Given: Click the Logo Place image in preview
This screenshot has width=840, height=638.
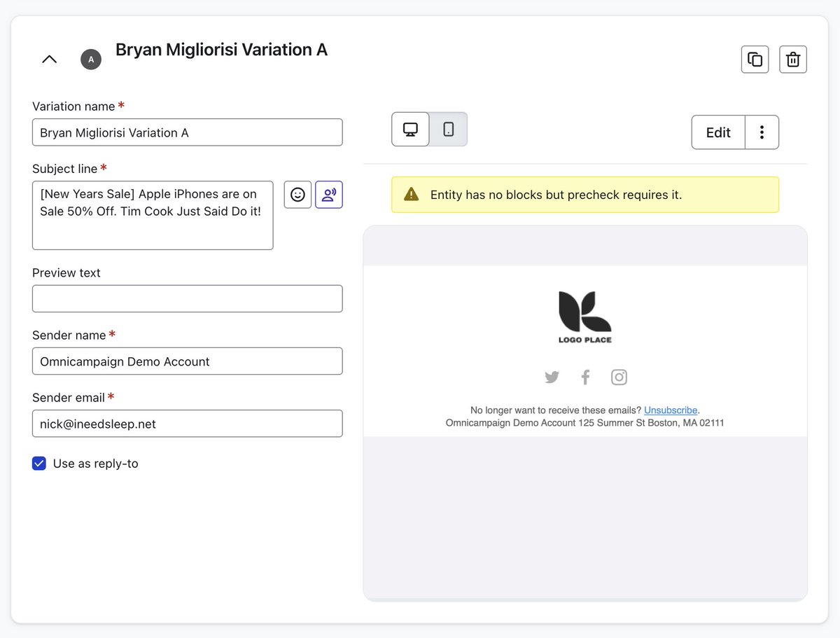Looking at the screenshot, I should [x=585, y=317].
